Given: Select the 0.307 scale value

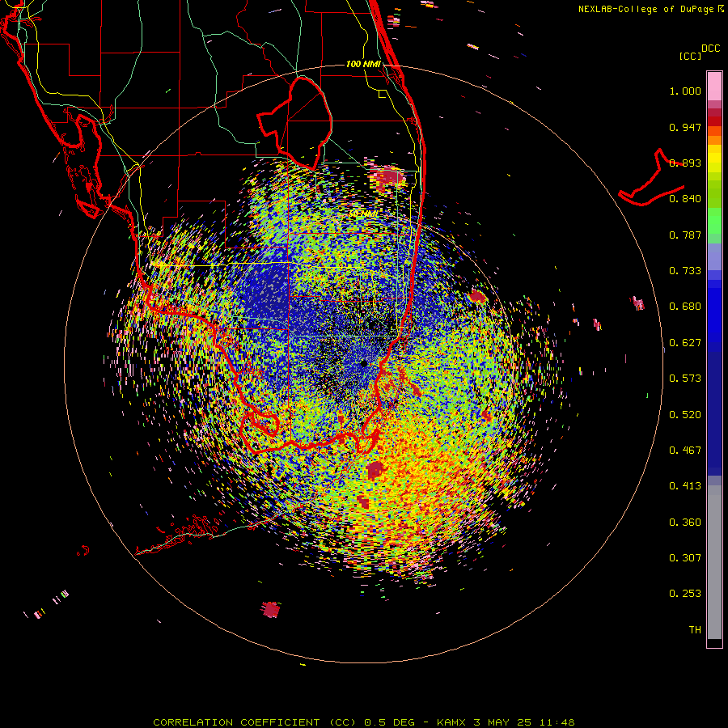Looking at the screenshot, I should click(x=685, y=558).
